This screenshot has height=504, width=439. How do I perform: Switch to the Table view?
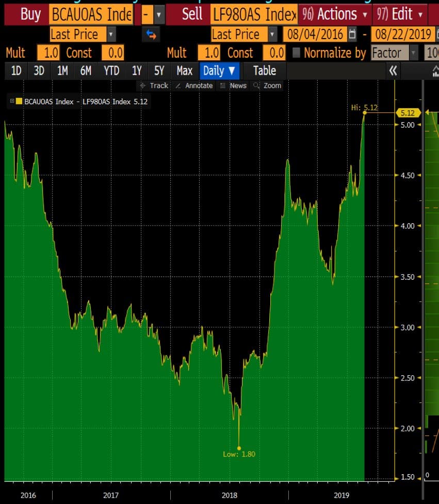[264, 71]
